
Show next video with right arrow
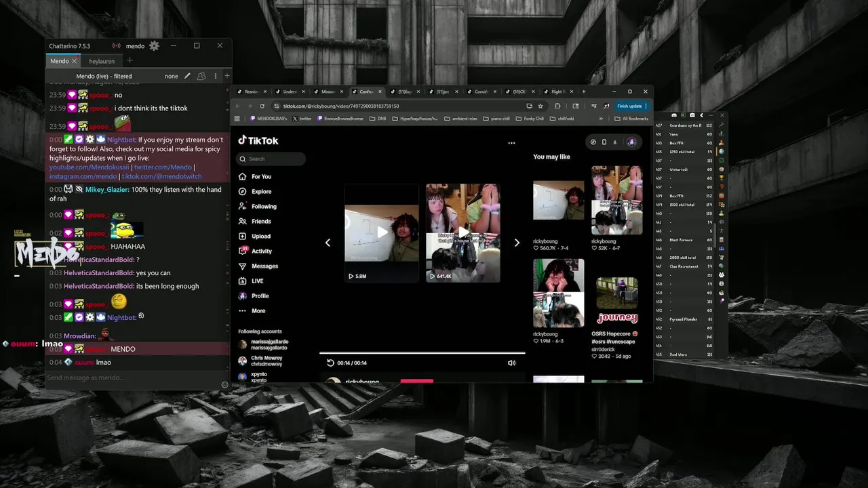coord(517,243)
